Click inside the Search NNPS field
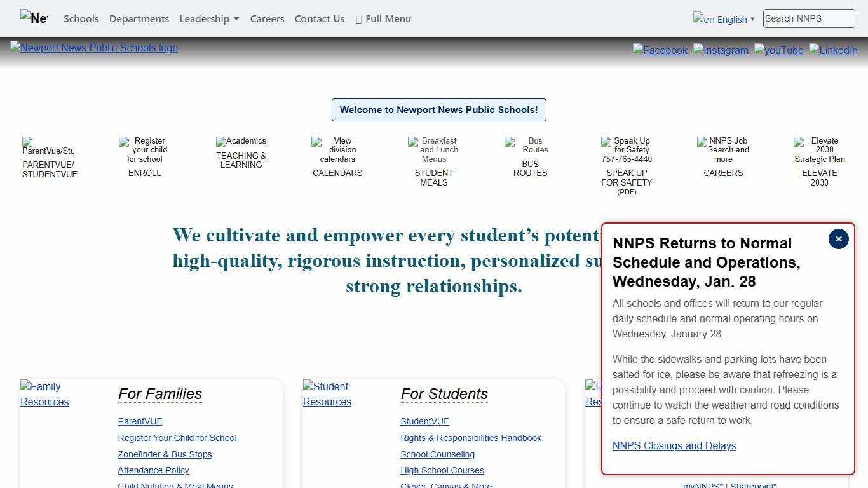Image resolution: width=868 pixels, height=488 pixels. 808,18
